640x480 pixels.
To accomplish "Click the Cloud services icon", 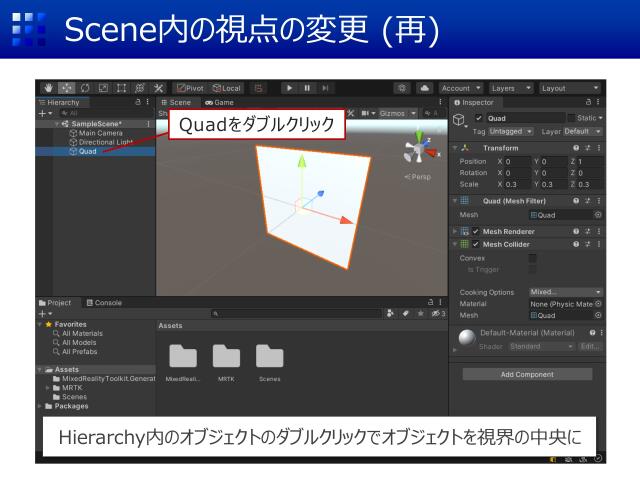I will [x=424, y=88].
